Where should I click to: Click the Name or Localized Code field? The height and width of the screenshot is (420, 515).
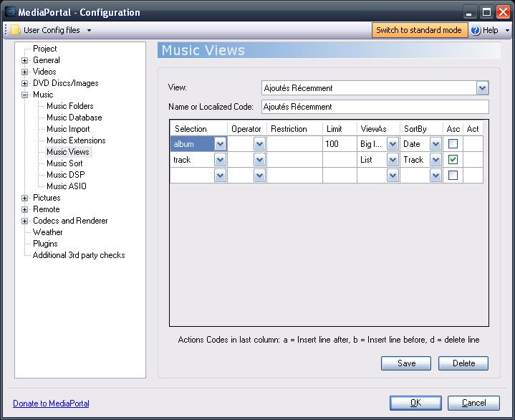pos(375,107)
